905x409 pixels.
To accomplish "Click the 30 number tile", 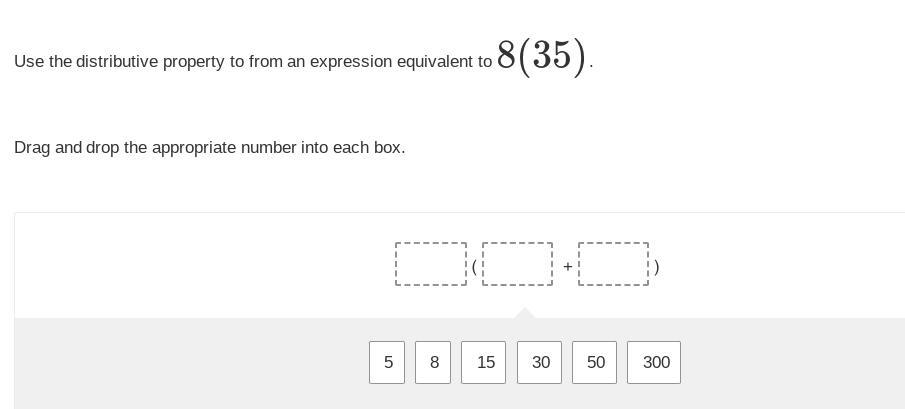I will (540, 362).
